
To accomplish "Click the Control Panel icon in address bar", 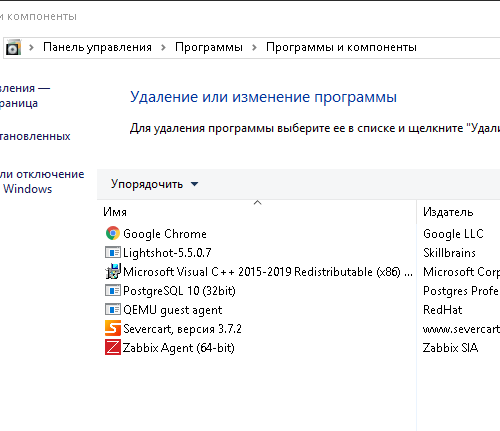I will click(x=13, y=47).
